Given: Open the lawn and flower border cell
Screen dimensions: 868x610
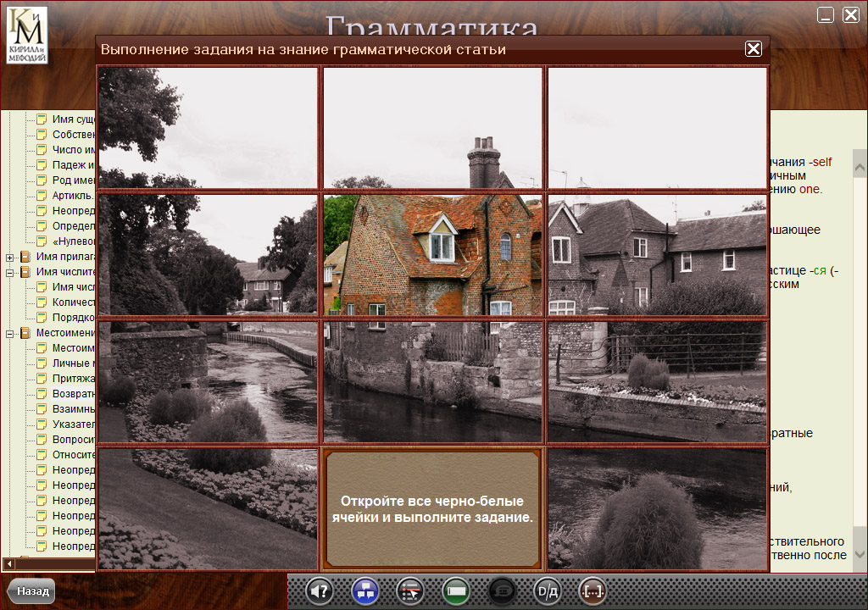Looking at the screenshot, I should (209, 508).
